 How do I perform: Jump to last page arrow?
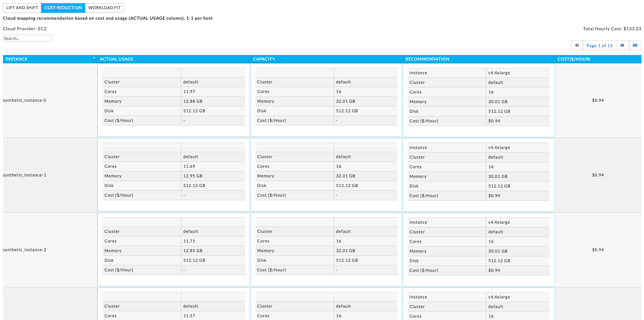635,45
